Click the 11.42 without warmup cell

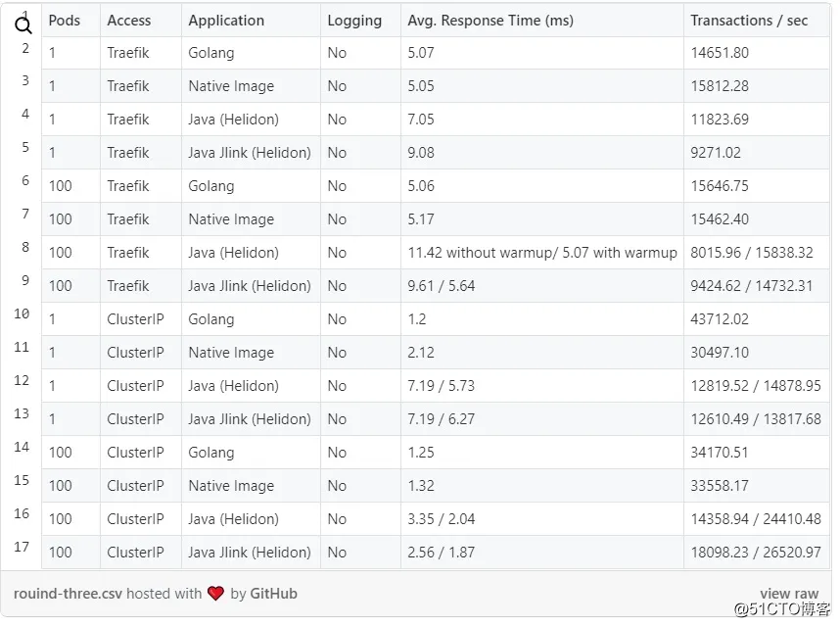click(542, 253)
